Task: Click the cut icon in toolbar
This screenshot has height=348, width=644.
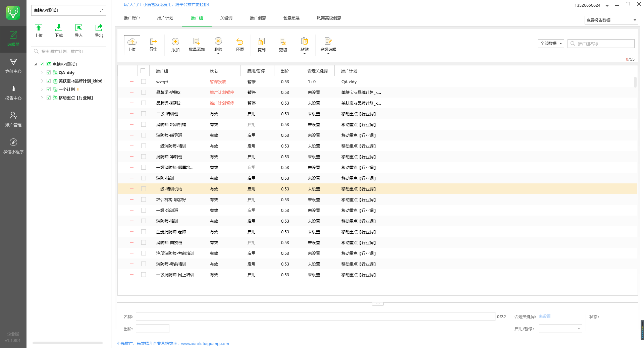Action: [283, 42]
